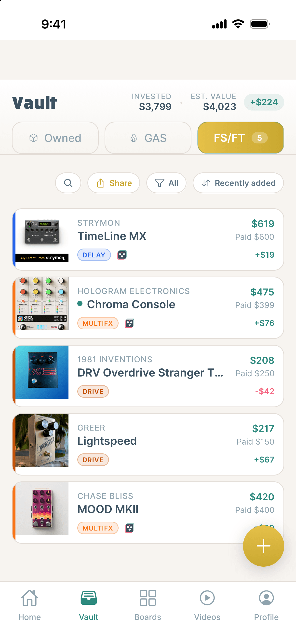Image resolution: width=296 pixels, height=644 pixels.
Task: Open the Recently added sort menu
Action: tap(238, 183)
